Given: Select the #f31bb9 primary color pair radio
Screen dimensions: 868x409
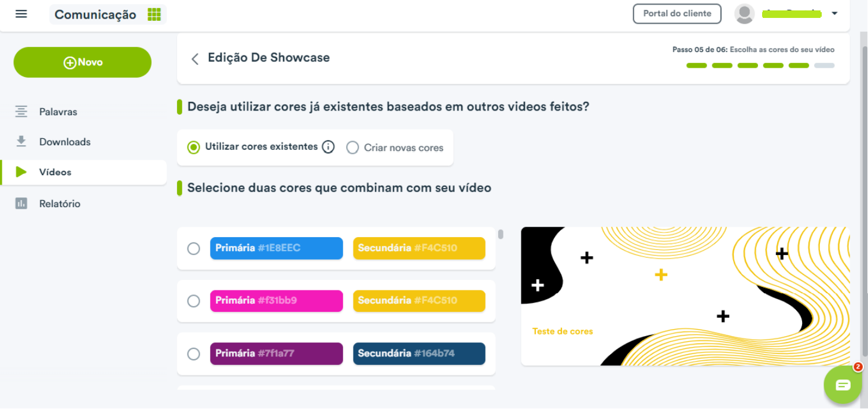Looking at the screenshot, I should click(x=193, y=301).
